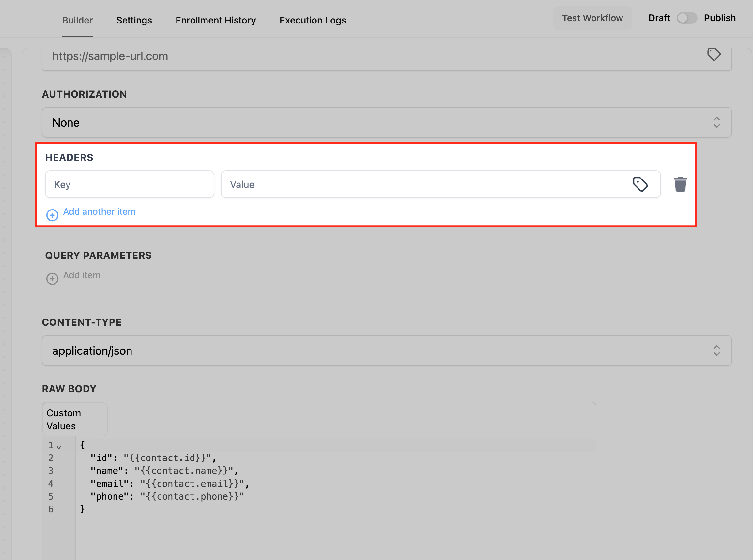Image resolution: width=753 pixels, height=560 pixels.
Task: Select the Builder tab
Action: coord(77,20)
